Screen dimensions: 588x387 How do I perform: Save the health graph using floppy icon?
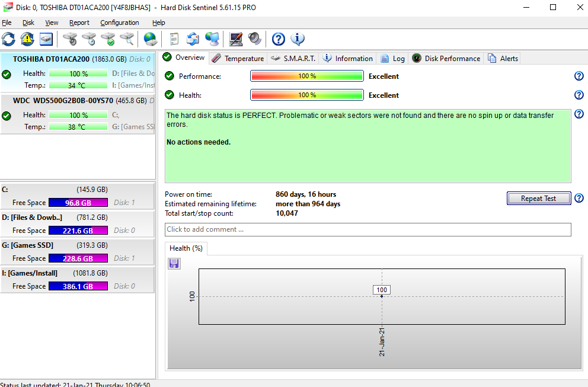(x=174, y=264)
